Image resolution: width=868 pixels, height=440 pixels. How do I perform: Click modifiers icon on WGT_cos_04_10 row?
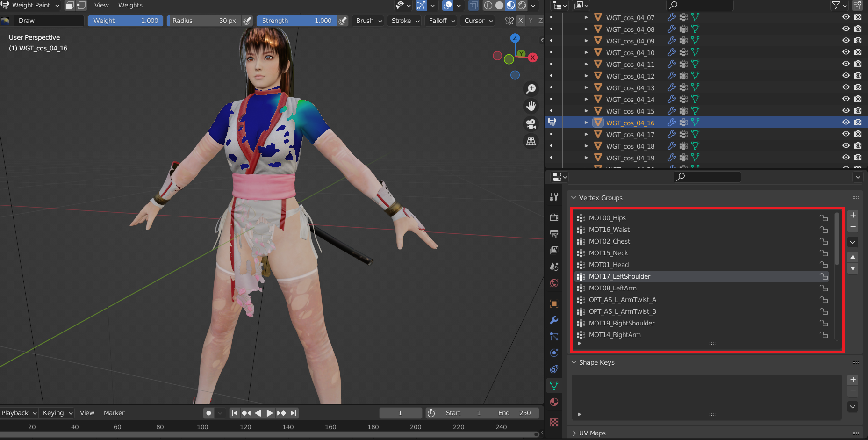point(672,52)
